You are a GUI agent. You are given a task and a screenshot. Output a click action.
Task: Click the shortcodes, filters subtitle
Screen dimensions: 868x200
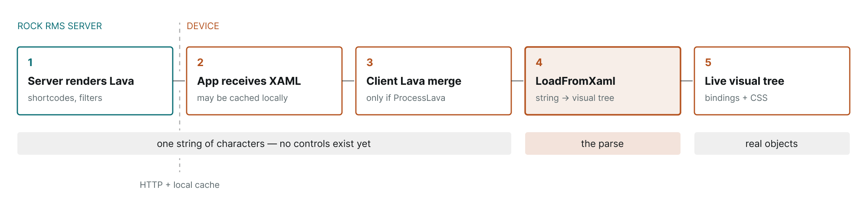[x=65, y=98]
